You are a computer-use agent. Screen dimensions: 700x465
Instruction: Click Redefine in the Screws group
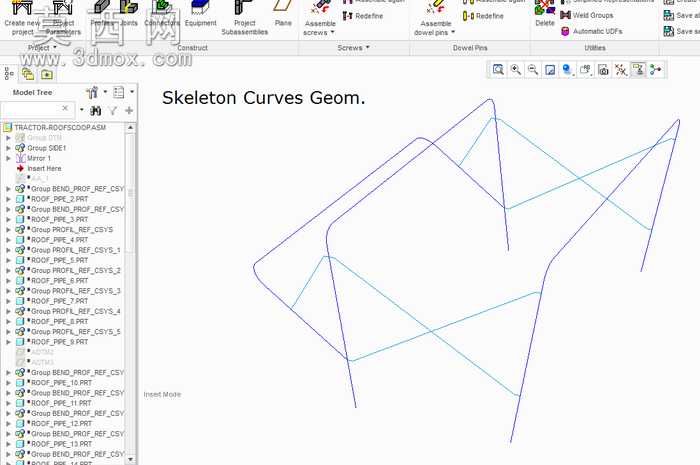click(x=362, y=16)
